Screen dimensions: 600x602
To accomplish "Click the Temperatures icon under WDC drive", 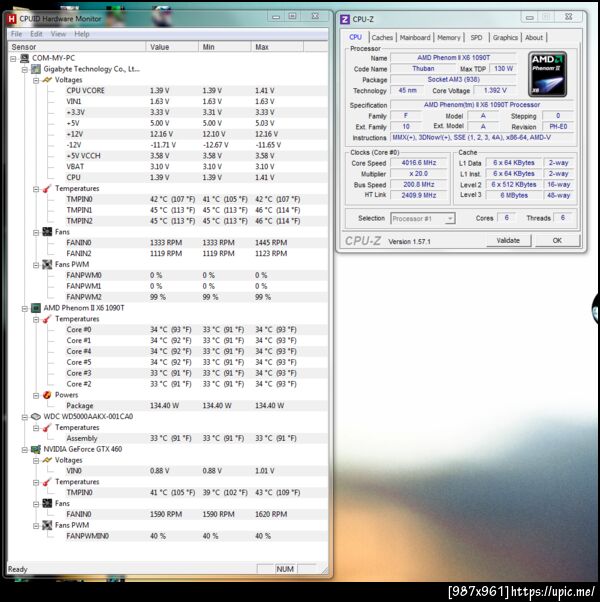I will 47,427.
